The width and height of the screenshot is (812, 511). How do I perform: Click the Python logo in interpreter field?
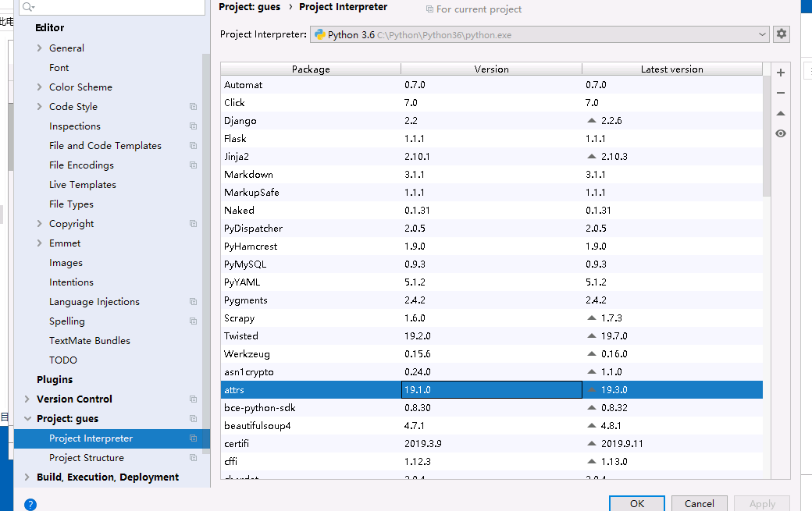coord(319,34)
